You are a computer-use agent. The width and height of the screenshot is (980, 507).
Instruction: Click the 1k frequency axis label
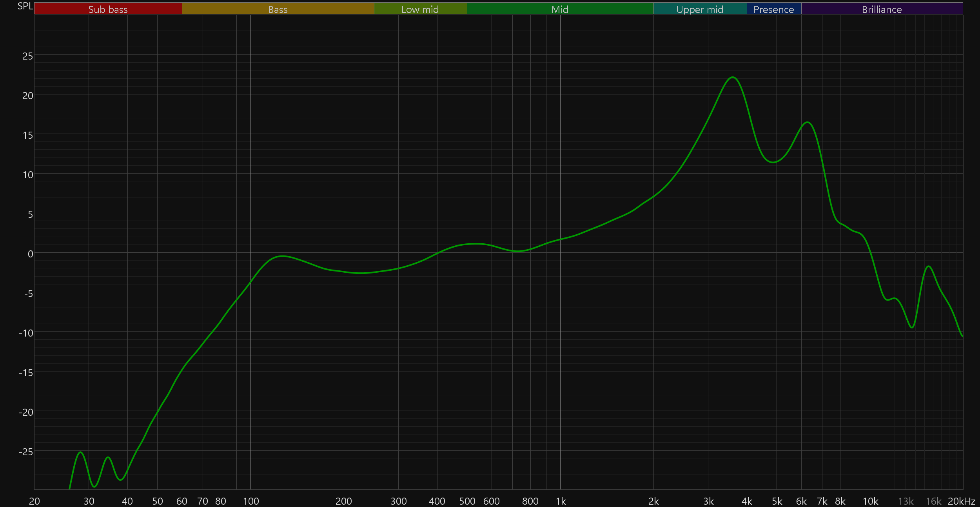point(561,501)
